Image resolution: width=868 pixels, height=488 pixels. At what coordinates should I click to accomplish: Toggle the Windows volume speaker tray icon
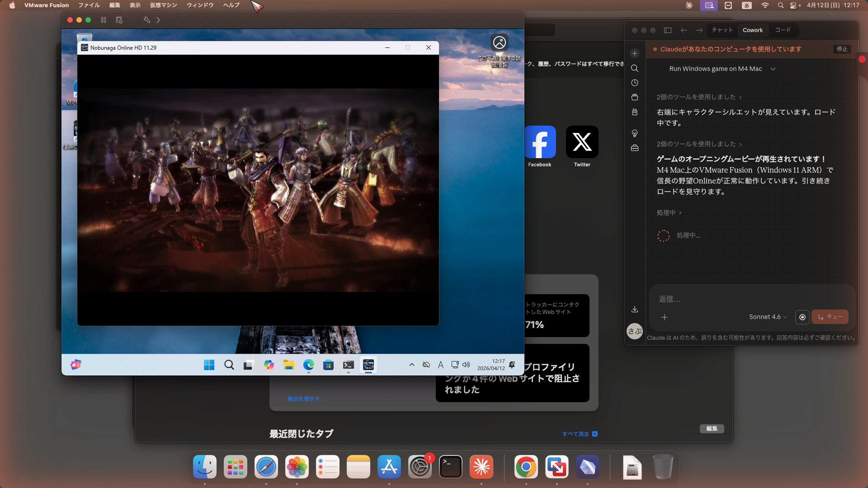[x=466, y=365]
